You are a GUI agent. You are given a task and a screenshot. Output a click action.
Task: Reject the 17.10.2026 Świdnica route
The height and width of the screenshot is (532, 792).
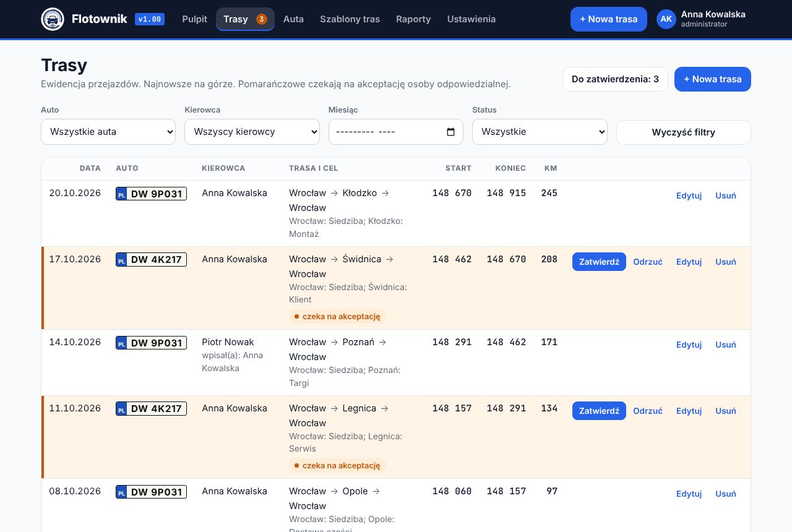648,262
